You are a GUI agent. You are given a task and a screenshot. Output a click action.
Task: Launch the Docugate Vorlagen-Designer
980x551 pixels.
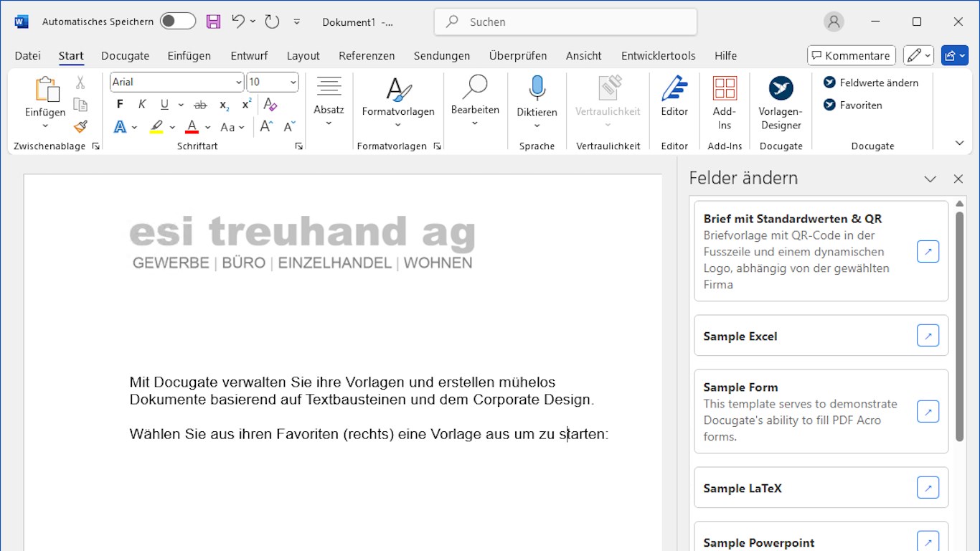(x=781, y=104)
